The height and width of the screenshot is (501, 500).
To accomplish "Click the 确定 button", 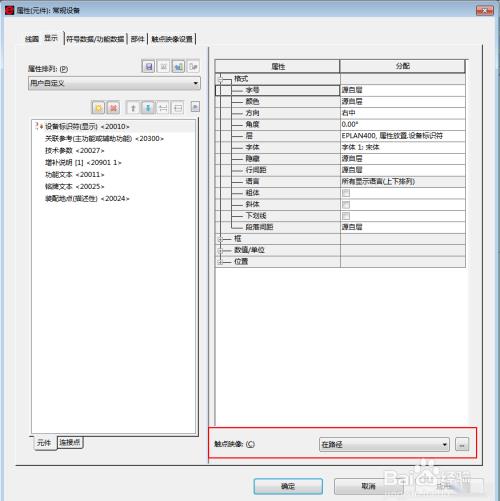I will 288,486.
